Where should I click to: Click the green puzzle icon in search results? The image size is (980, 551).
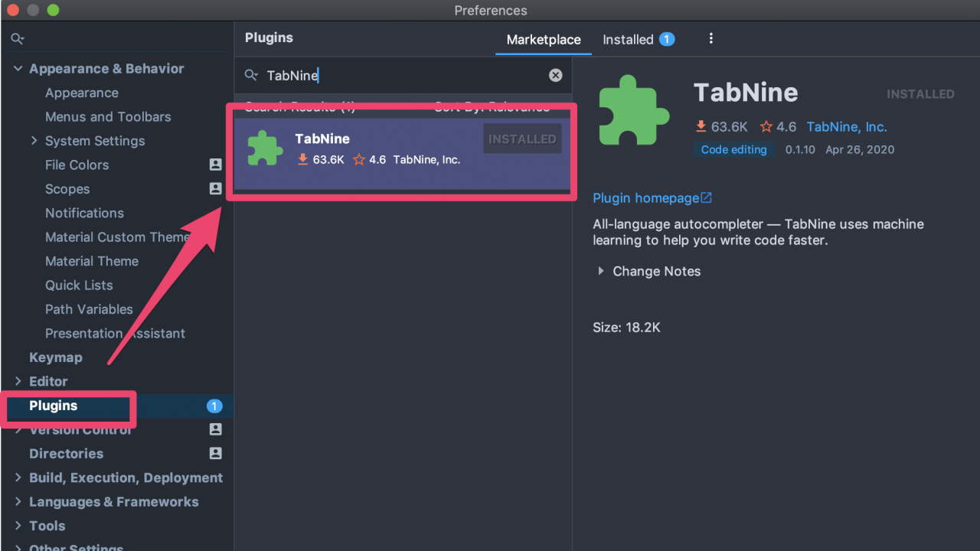tap(265, 148)
